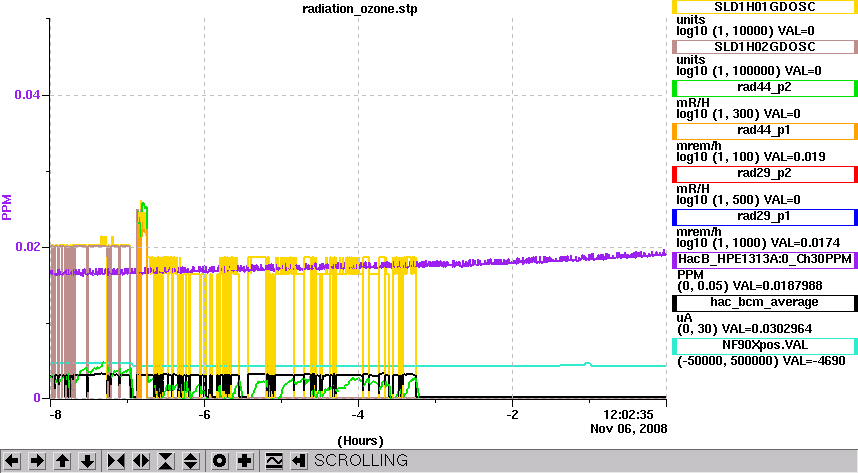
Task: Click the SCROLLING status label
Action: 361,460
